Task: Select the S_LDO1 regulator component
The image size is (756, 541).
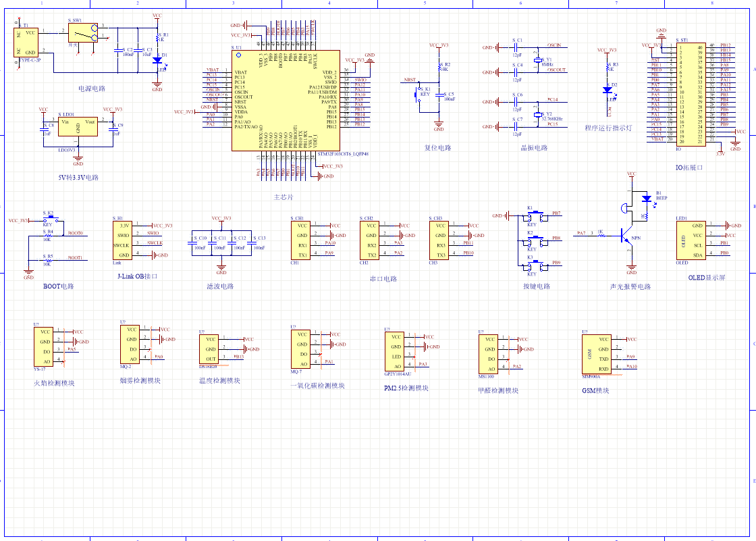Action: tap(78, 126)
